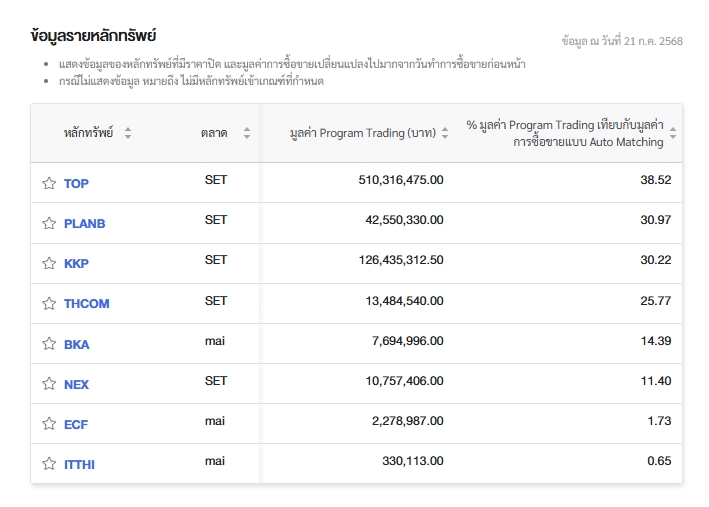
Task: Click the percentage 14.39
Action: coord(656,341)
